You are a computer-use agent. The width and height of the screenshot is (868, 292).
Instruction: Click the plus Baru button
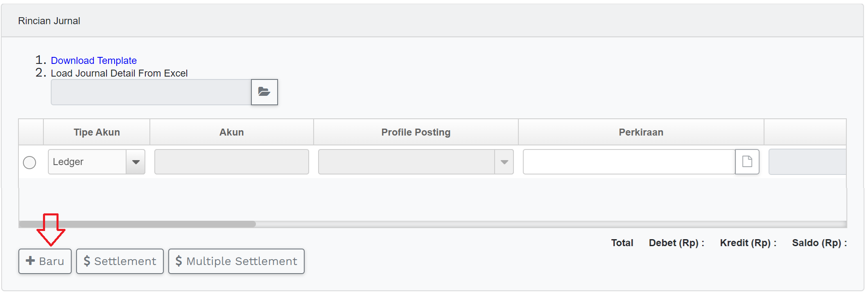[x=45, y=261]
